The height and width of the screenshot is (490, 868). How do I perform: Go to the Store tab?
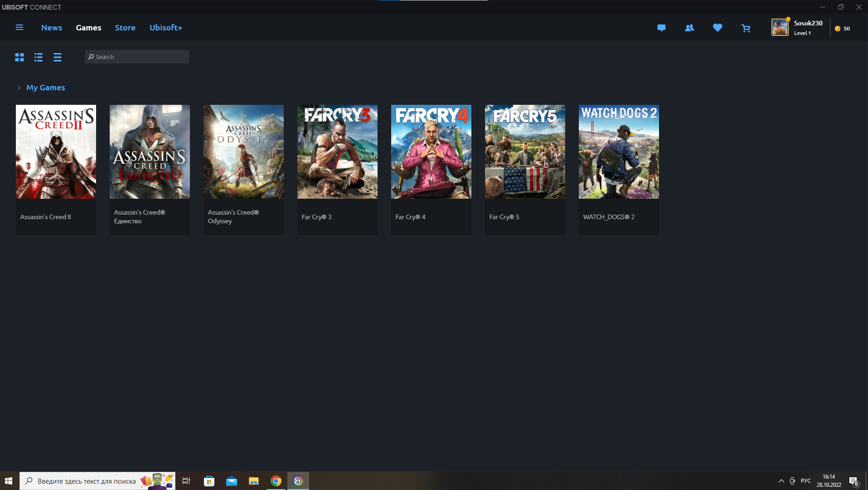coord(125,28)
